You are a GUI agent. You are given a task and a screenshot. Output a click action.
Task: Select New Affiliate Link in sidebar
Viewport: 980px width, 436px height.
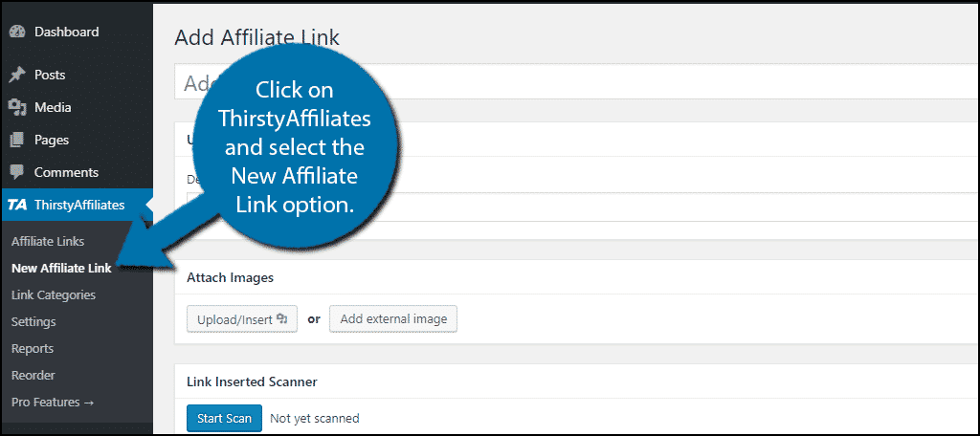(x=61, y=269)
